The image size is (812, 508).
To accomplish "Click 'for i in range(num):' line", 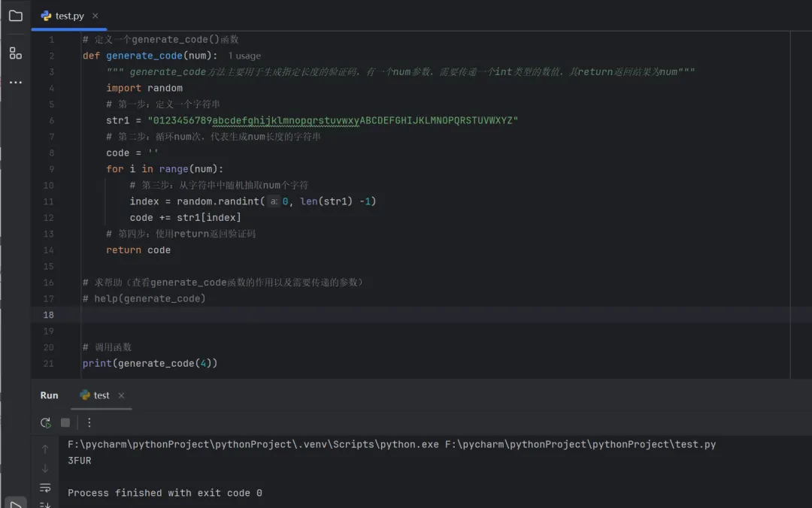I will pos(165,169).
